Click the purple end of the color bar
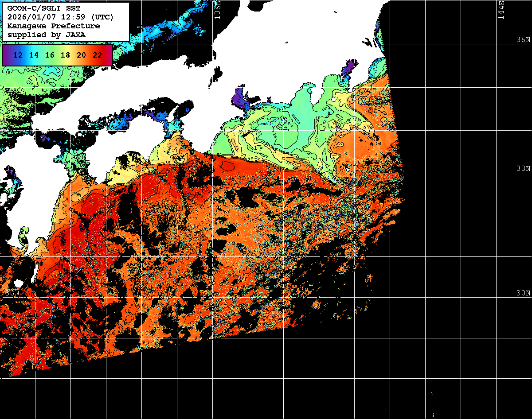 click(x=7, y=55)
